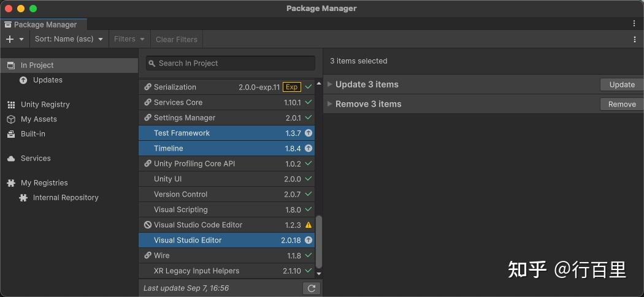Click the link icon beside Settings Manager
Screen dimensions: 644x297
[148, 118]
